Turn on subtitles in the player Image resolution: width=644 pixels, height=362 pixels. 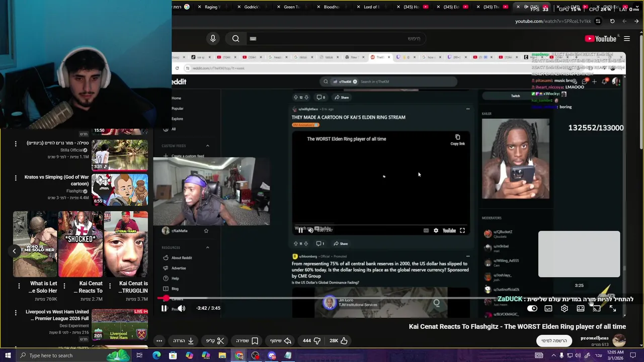tap(548, 308)
